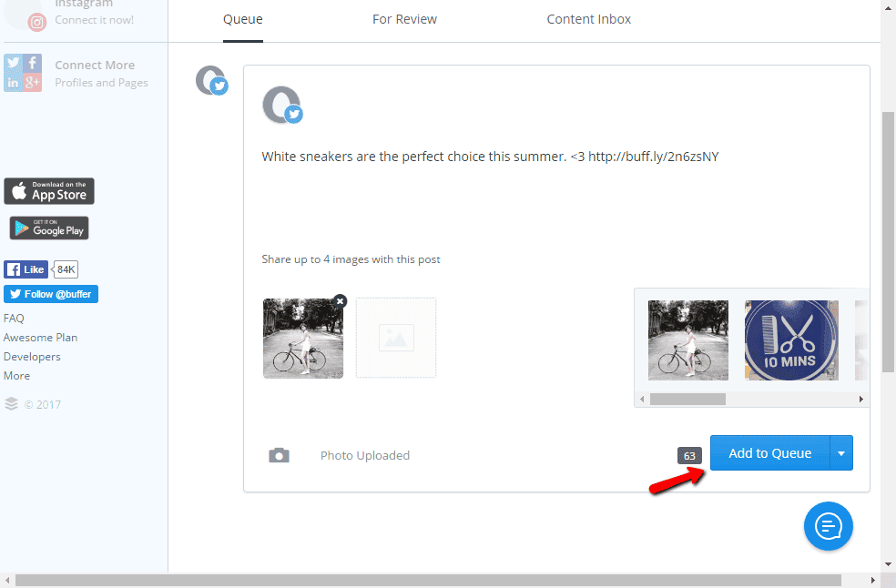Switch to the Queue tab
This screenshot has height=588, width=896.
click(x=243, y=19)
